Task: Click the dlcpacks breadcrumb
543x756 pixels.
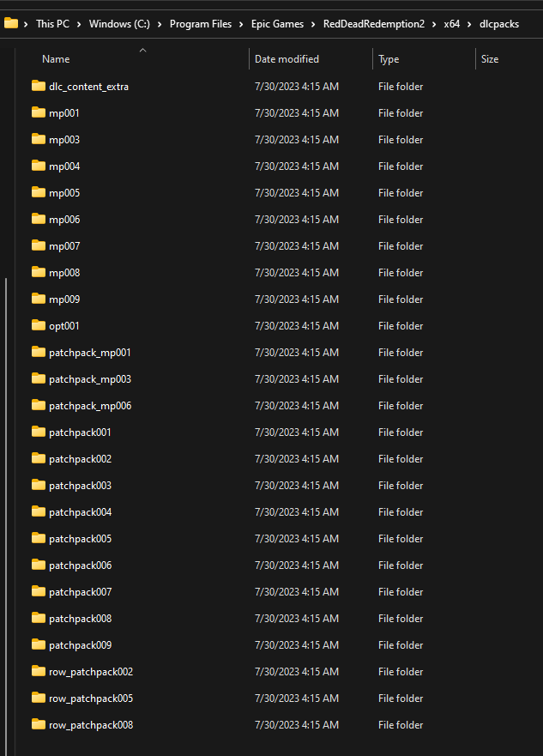Action: pyautogui.click(x=499, y=24)
